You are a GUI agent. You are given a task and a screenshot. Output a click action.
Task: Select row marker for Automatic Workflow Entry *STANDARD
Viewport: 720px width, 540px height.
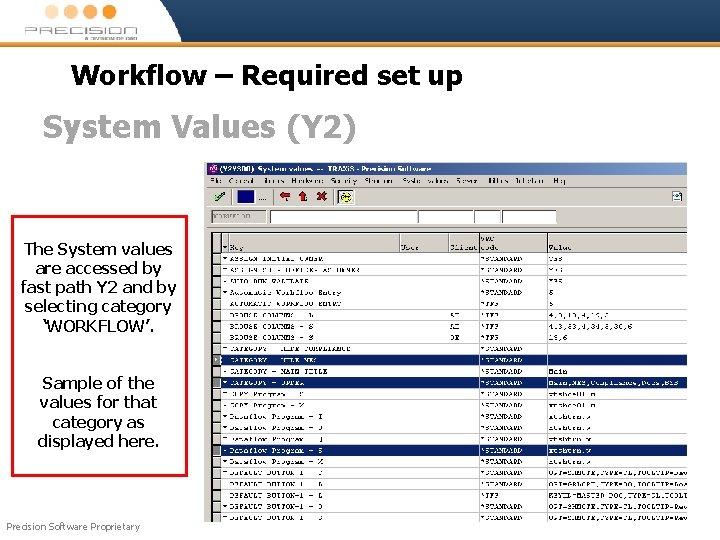pyautogui.click(x=217, y=292)
